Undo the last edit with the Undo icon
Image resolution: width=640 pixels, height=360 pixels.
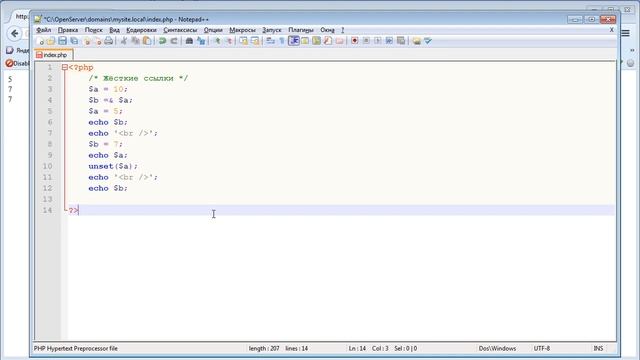click(x=162, y=41)
